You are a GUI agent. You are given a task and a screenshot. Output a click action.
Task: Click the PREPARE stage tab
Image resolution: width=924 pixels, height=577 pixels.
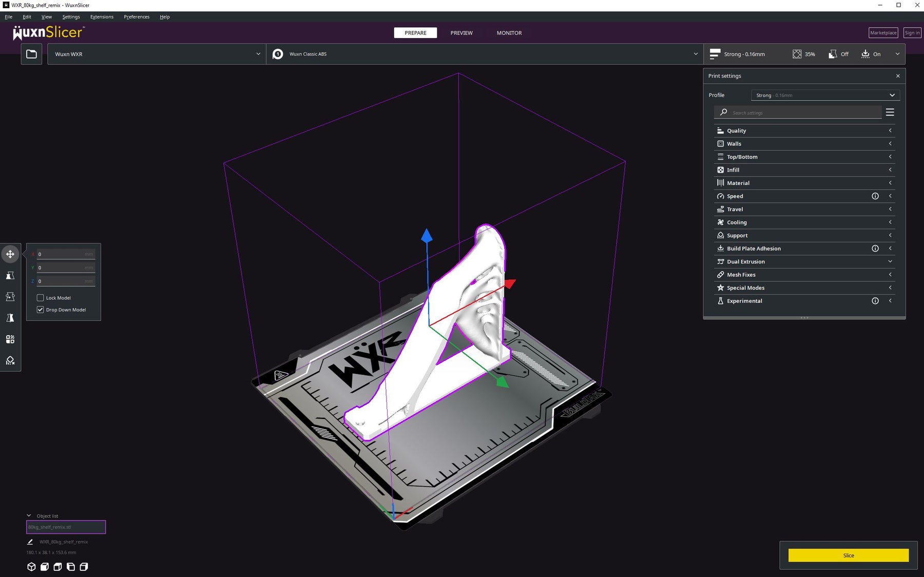click(x=415, y=33)
